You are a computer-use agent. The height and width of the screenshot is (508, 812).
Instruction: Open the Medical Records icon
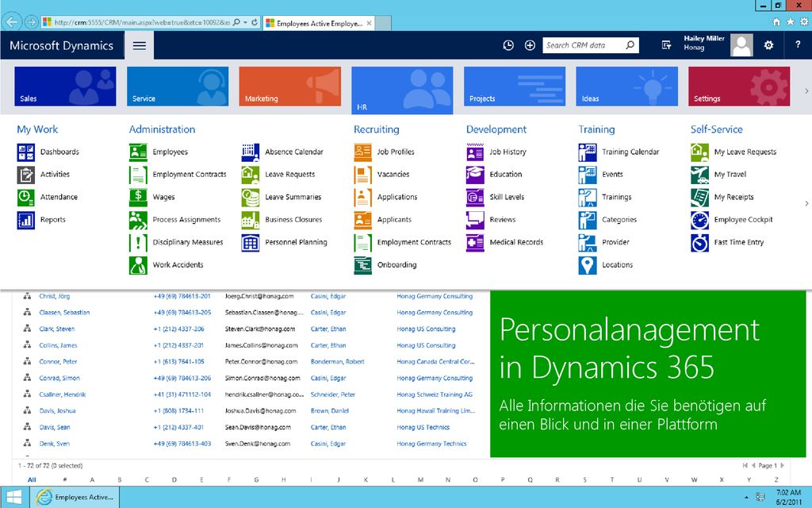476,242
